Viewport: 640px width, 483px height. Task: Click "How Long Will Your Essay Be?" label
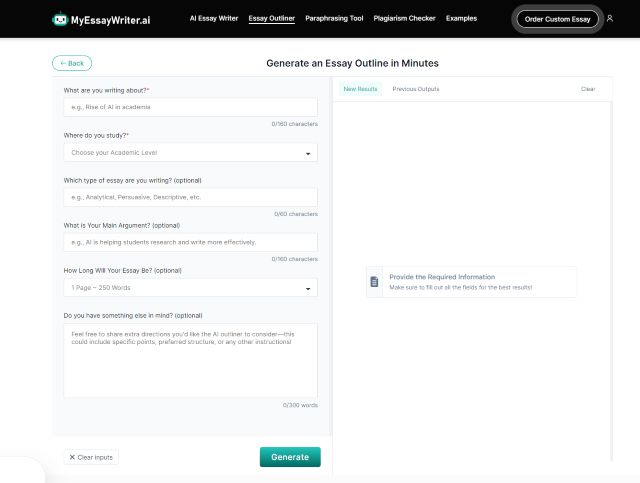click(x=122, y=271)
